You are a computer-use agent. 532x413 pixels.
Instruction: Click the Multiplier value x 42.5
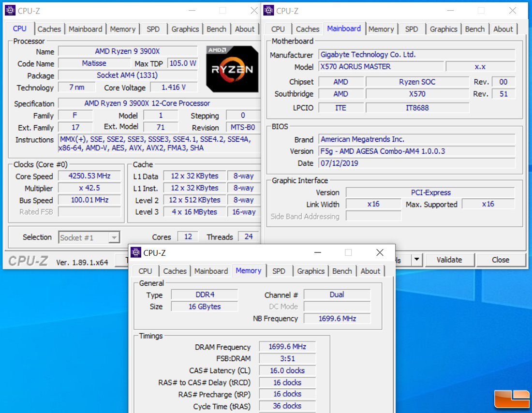coord(89,188)
